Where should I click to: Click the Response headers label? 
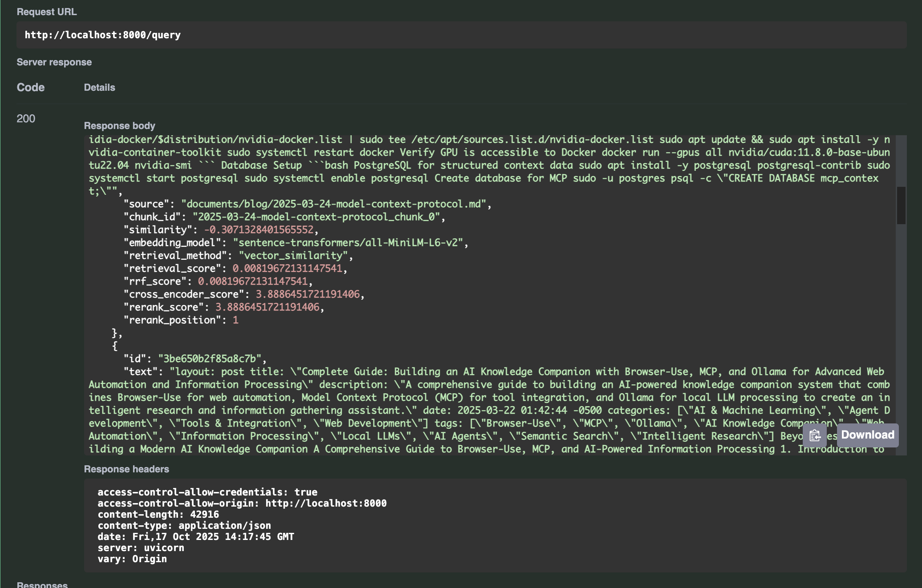coord(126,469)
